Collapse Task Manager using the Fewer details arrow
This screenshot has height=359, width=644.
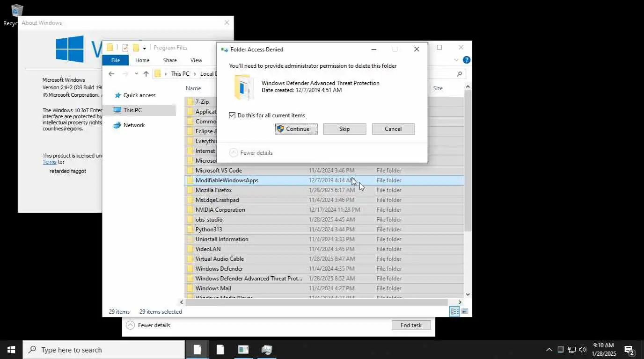click(130, 325)
